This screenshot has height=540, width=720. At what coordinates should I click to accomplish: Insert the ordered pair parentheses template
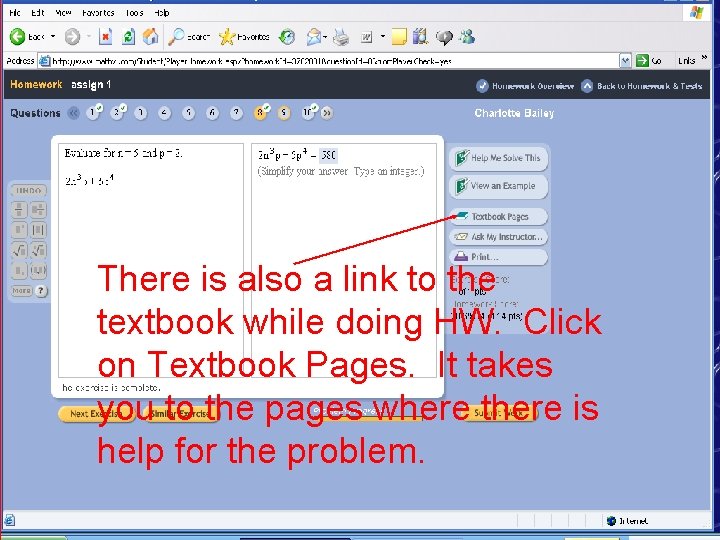[38, 270]
